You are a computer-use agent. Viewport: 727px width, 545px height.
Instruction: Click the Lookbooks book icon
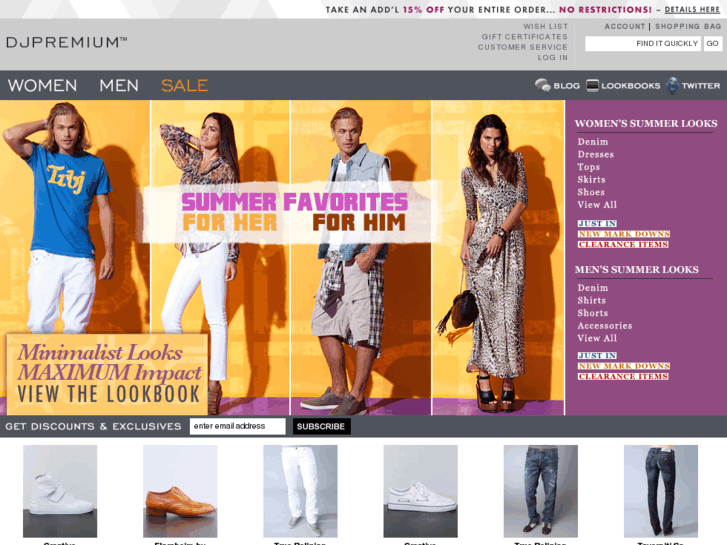click(x=592, y=85)
